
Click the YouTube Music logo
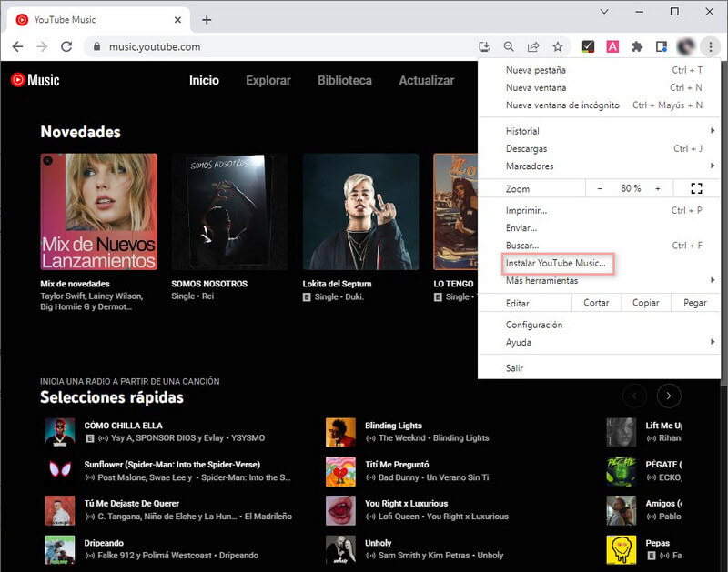(x=35, y=80)
